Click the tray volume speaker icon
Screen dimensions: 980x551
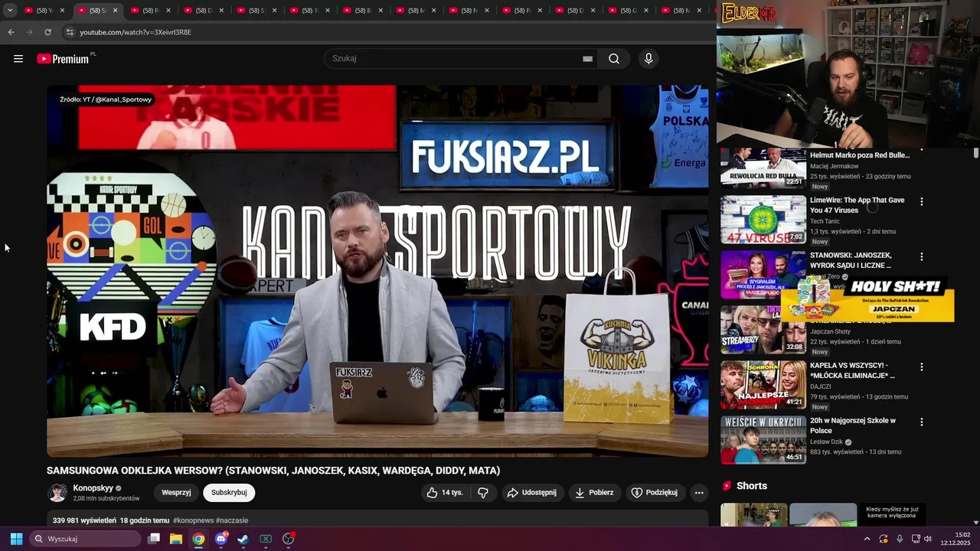[x=928, y=539]
